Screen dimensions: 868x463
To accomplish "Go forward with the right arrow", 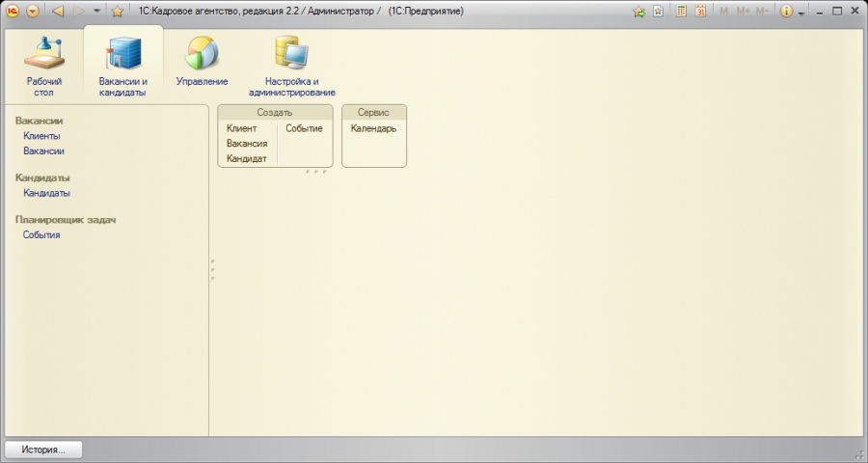I will (x=79, y=11).
